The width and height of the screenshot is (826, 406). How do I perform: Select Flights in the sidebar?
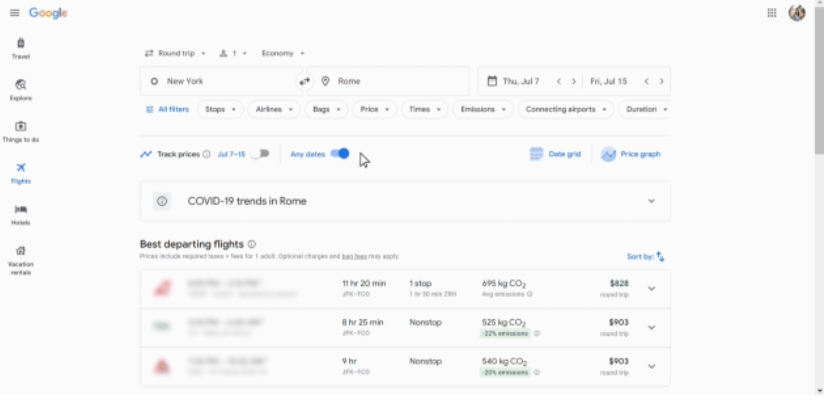[21, 173]
